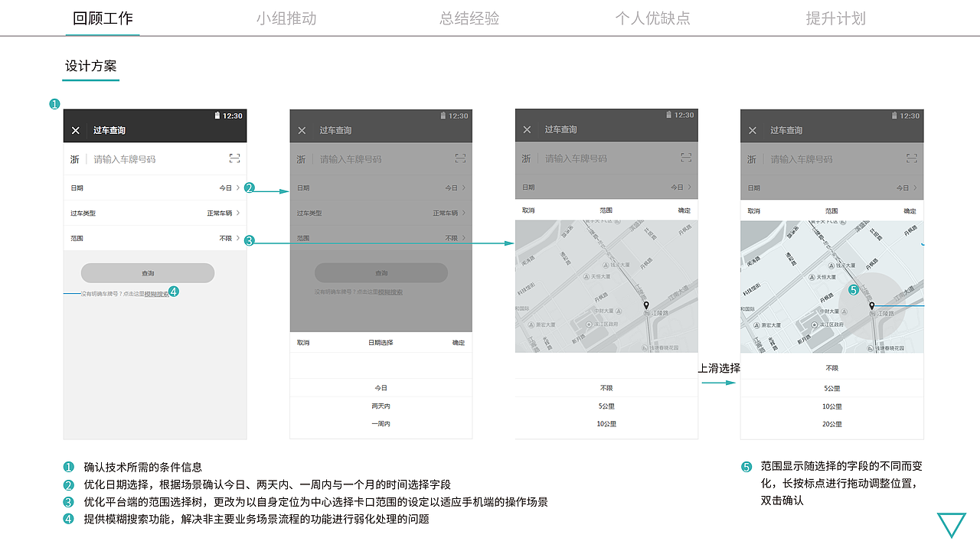
Task: Tap 确定 on the mockup with radius circle
Action: pos(910,210)
